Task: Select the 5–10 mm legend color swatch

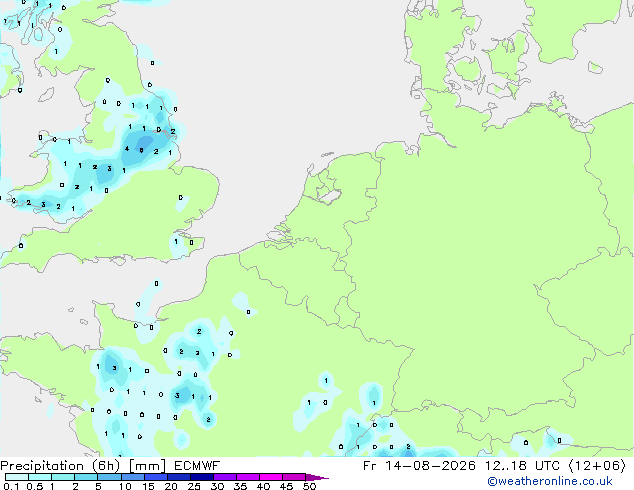Action: 109,477
